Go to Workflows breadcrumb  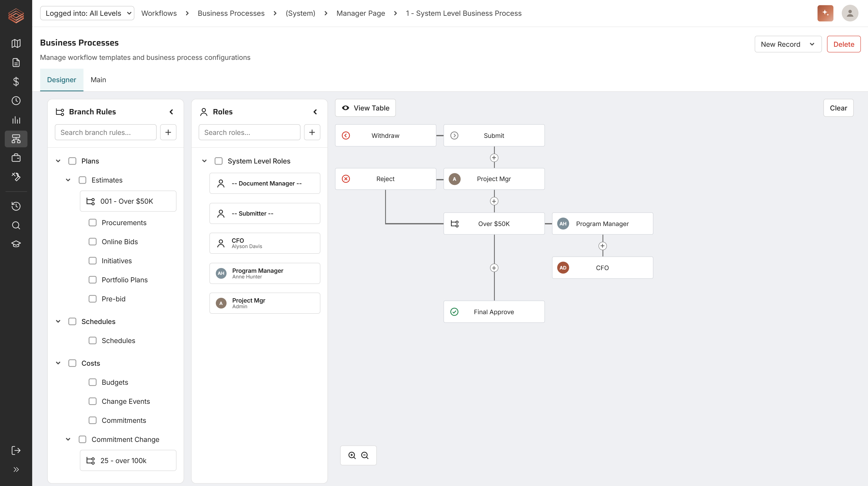(159, 13)
